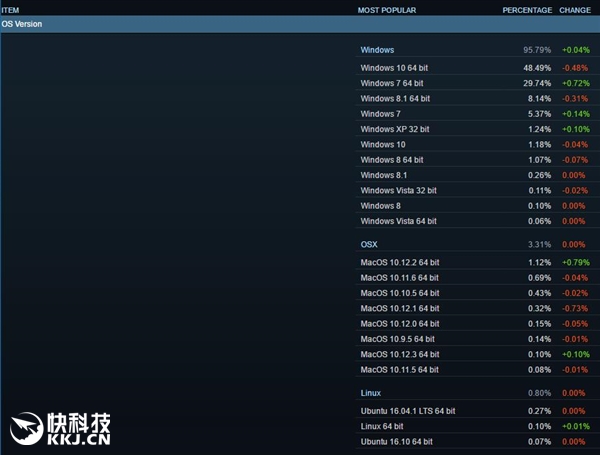Select the Ubuntu 16.04.1 LTS 64 bit label
This screenshot has width=600, height=455.
[x=408, y=411]
